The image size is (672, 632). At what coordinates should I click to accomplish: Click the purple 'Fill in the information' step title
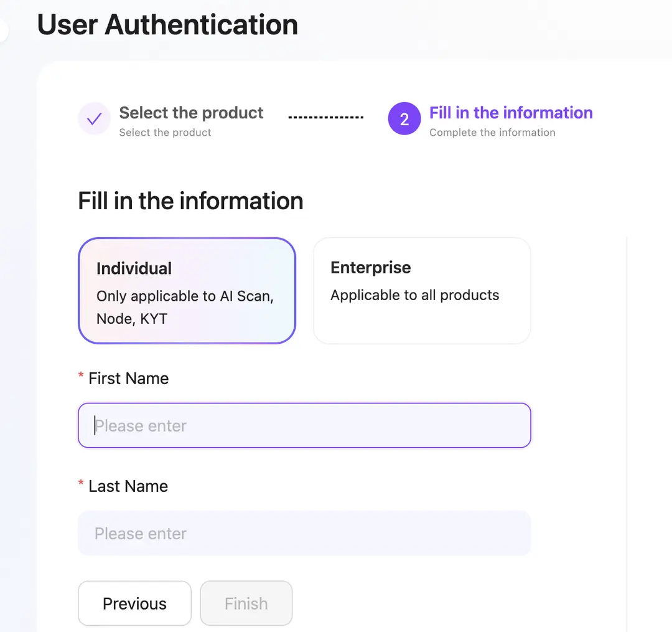click(x=511, y=113)
